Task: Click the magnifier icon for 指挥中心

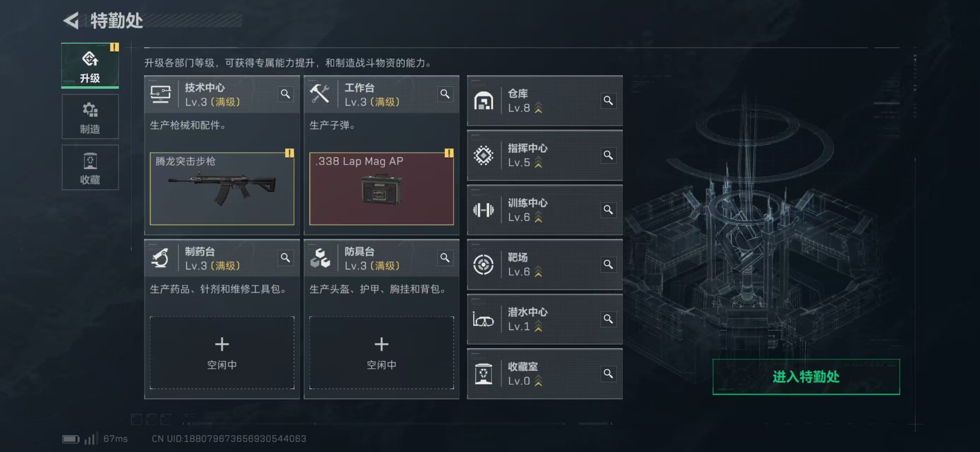Action: (x=608, y=155)
